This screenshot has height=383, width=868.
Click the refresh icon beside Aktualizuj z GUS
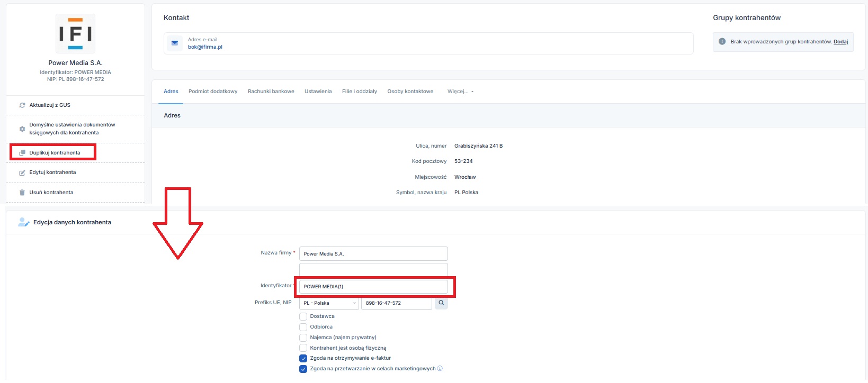tap(22, 105)
